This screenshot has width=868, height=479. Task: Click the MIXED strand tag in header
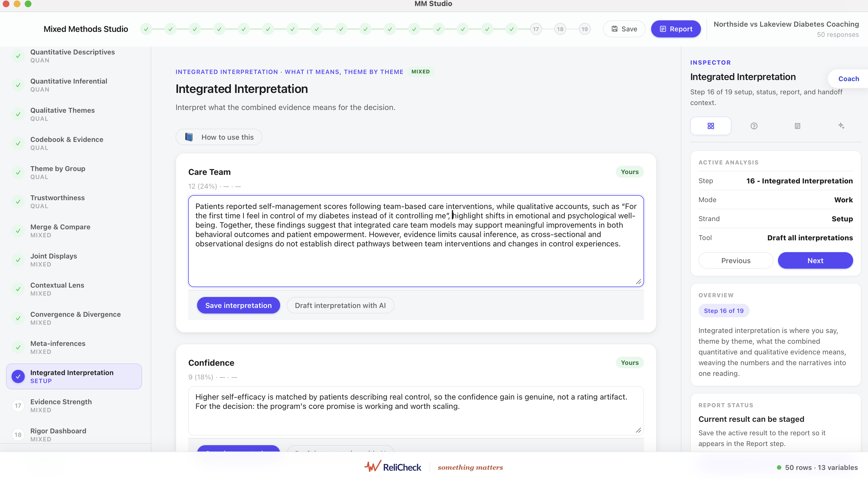[420, 72]
